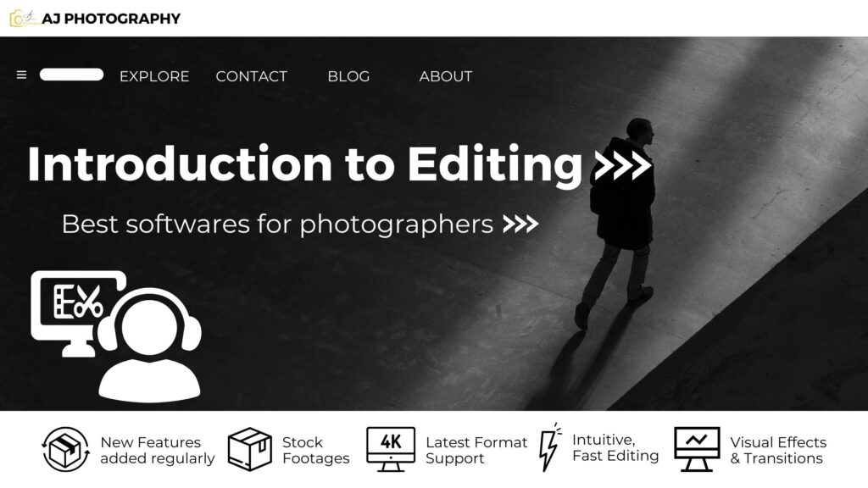The image size is (868, 488).
Task: Select the Latest Format Support label
Action: [476, 451]
